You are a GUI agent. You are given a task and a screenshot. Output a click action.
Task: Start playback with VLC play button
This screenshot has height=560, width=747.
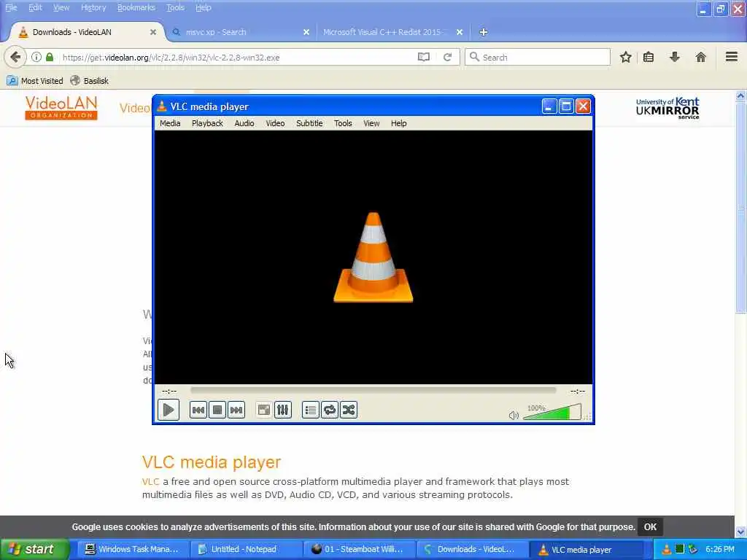(x=169, y=410)
